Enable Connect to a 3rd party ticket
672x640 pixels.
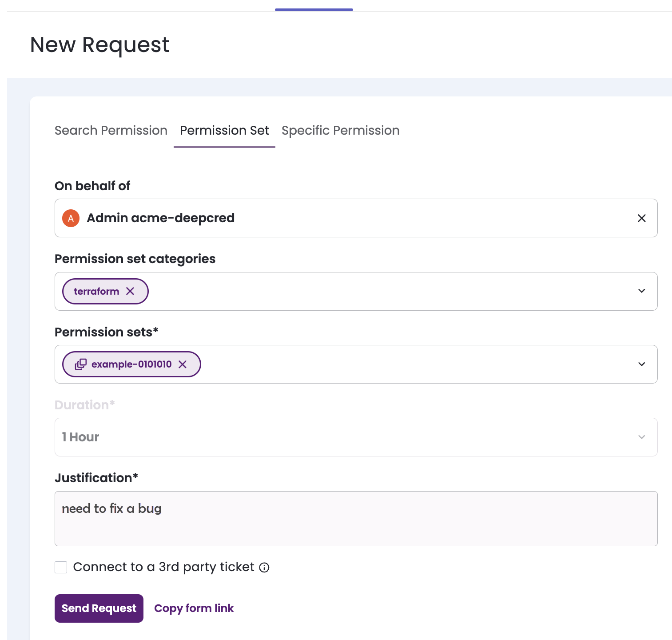click(x=61, y=567)
